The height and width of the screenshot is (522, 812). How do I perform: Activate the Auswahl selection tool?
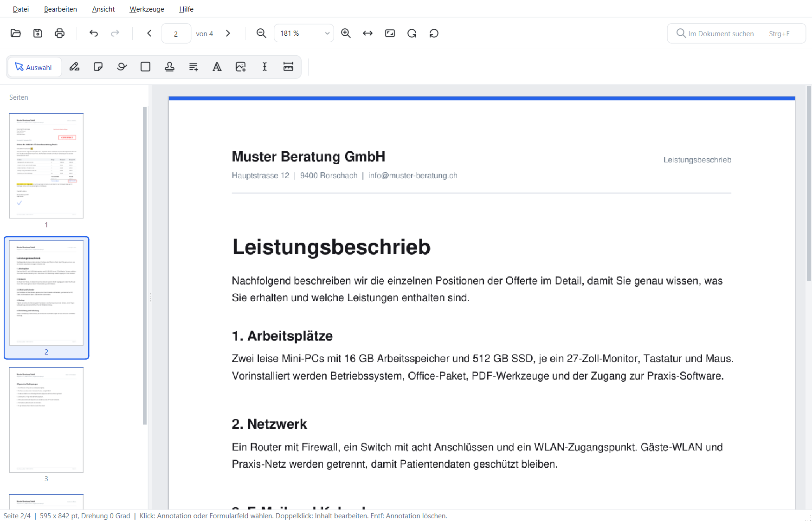point(34,67)
